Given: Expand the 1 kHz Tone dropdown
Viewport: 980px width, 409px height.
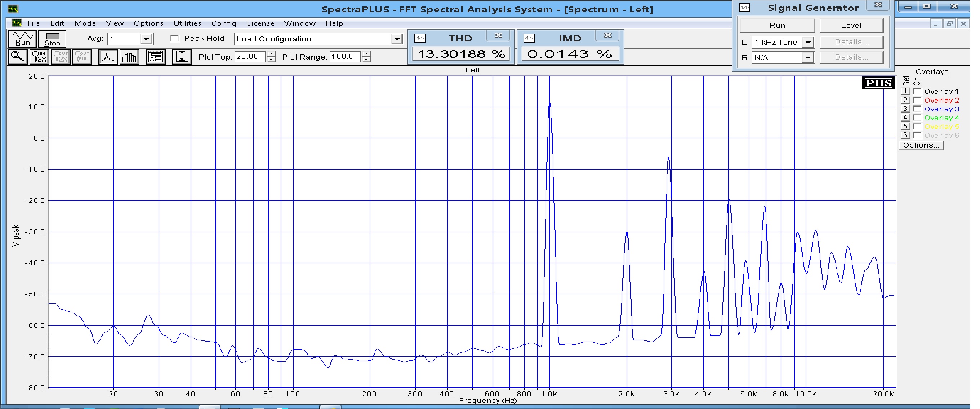Looking at the screenshot, I should click(x=808, y=42).
